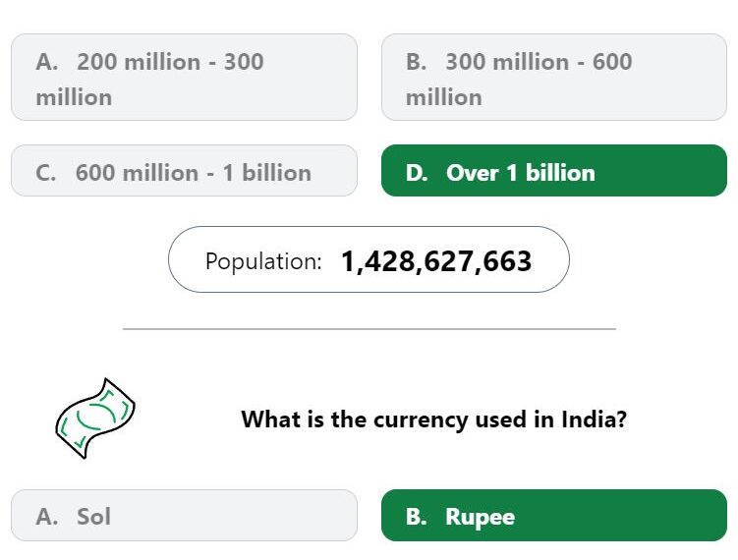Click the population number 1,428,627,663
738x560 pixels.
pos(436,261)
